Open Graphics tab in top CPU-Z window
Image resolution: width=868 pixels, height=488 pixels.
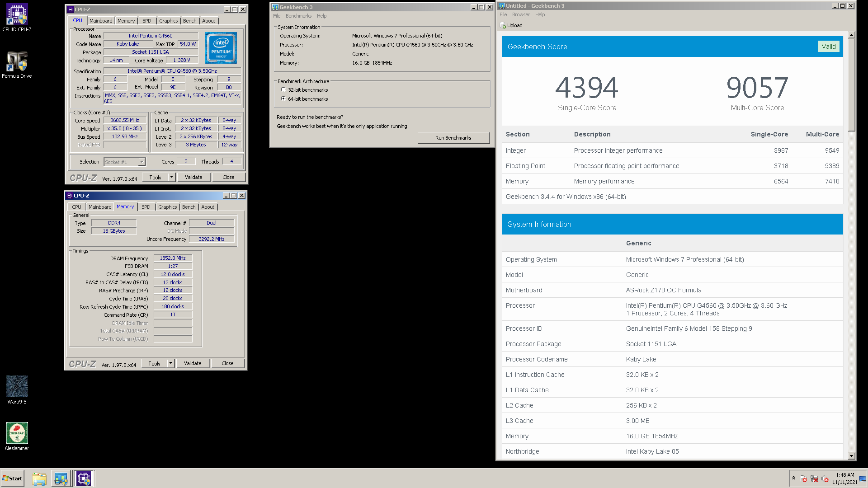168,21
